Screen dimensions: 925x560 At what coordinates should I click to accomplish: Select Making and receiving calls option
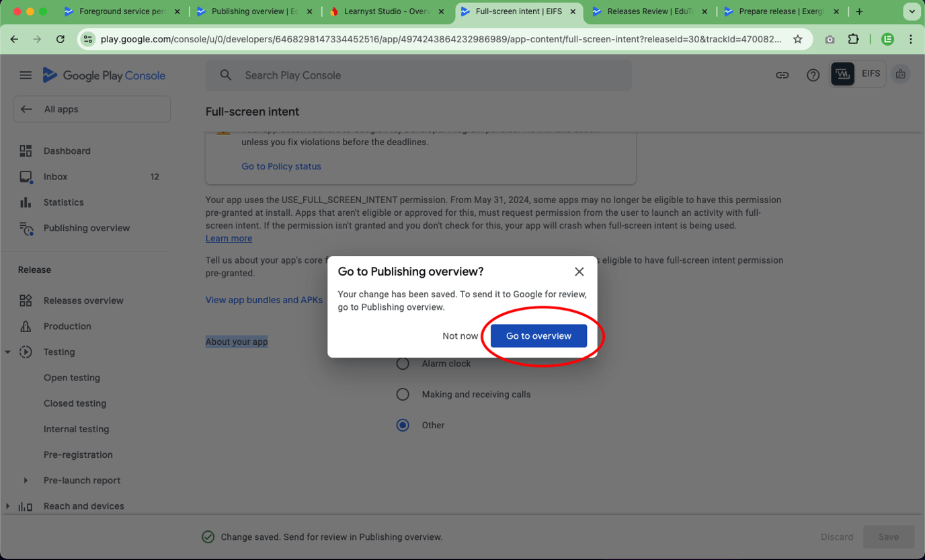(x=403, y=395)
